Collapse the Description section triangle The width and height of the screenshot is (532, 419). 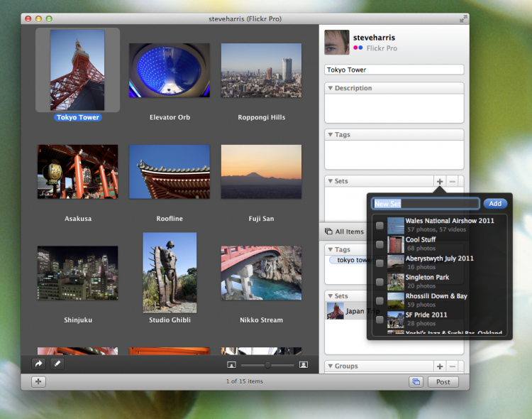[x=330, y=88]
